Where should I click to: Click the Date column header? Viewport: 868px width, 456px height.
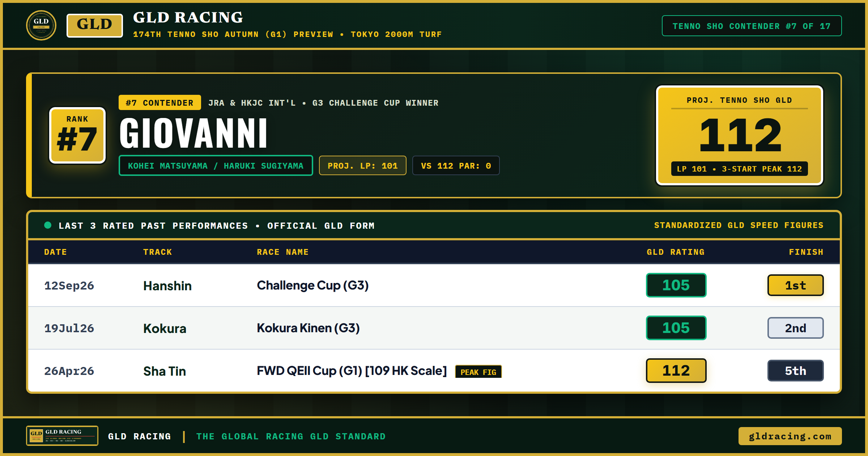pyautogui.click(x=55, y=252)
